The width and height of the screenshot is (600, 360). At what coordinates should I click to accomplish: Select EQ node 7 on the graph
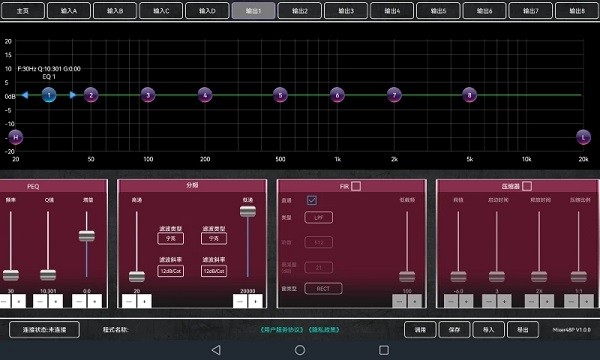[x=394, y=95]
